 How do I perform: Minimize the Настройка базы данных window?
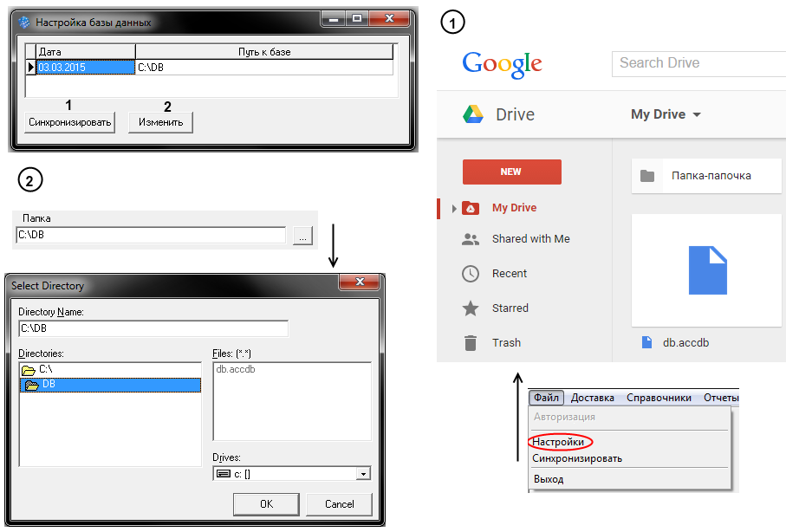click(333, 19)
